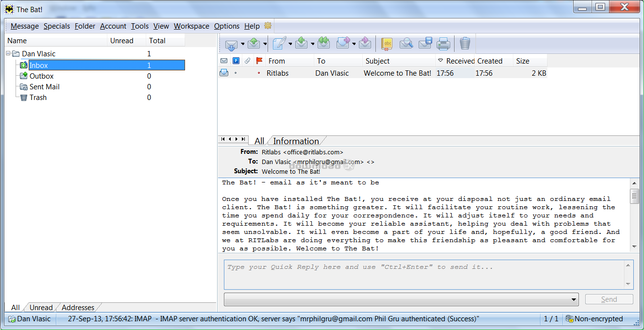Sort by the paperclip attachment column header

pos(247,61)
